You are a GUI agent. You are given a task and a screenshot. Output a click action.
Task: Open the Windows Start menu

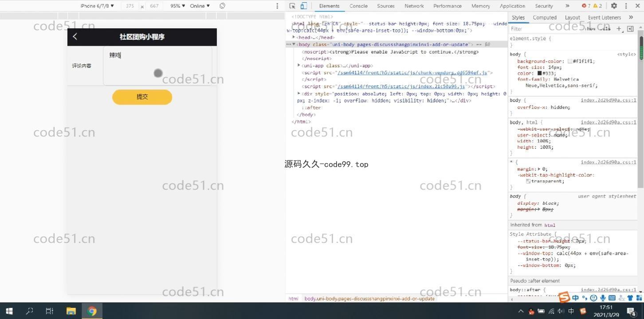[x=9, y=311]
